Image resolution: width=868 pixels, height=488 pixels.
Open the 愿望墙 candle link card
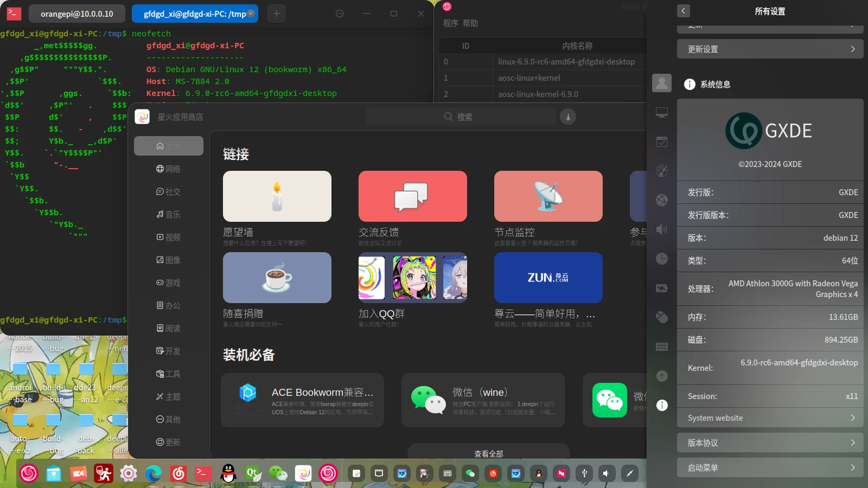pyautogui.click(x=277, y=196)
